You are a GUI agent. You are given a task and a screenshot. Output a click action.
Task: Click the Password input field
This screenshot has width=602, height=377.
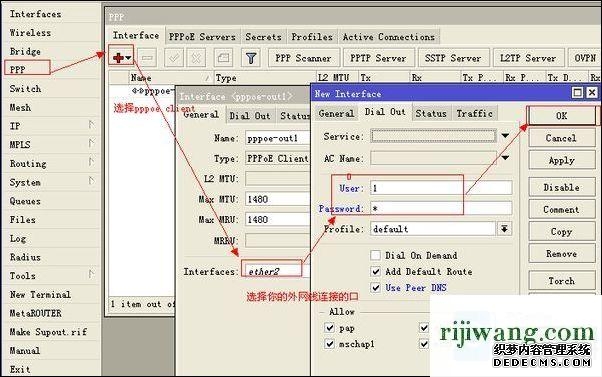[x=441, y=208]
